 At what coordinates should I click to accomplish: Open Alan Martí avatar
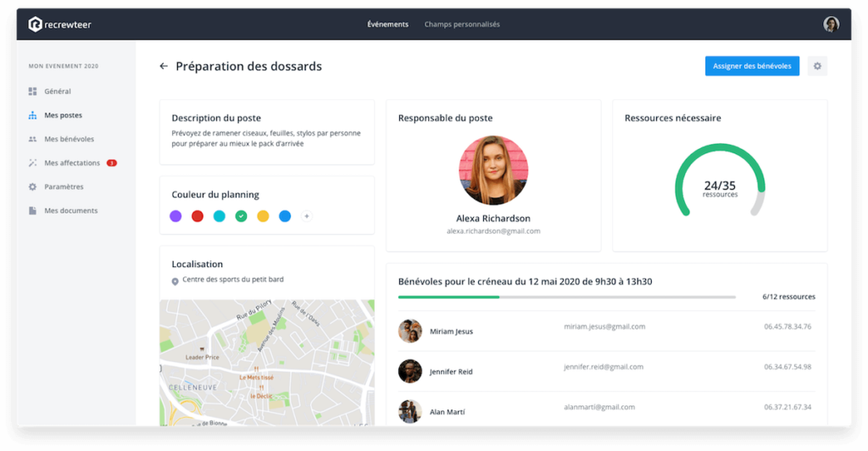coord(410,411)
